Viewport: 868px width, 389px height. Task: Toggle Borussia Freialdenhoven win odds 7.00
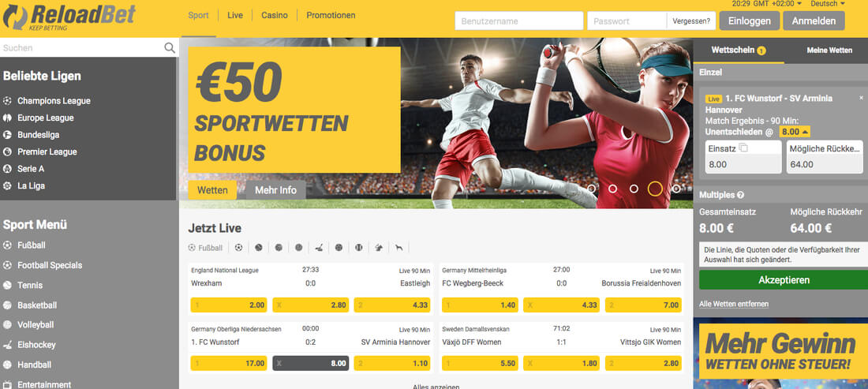[x=643, y=305]
